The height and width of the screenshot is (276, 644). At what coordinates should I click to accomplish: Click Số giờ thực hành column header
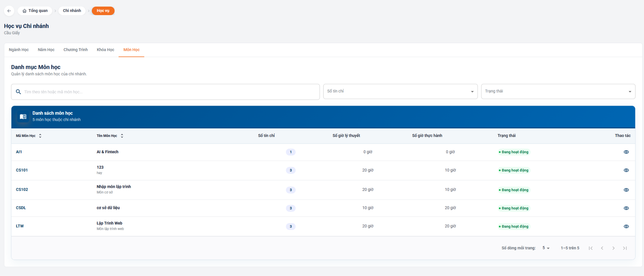point(427,136)
